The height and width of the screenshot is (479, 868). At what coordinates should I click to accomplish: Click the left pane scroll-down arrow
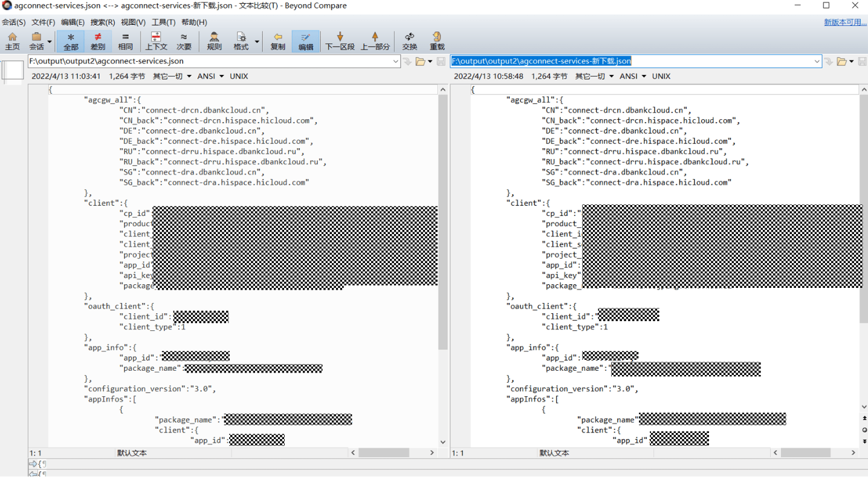click(x=443, y=442)
